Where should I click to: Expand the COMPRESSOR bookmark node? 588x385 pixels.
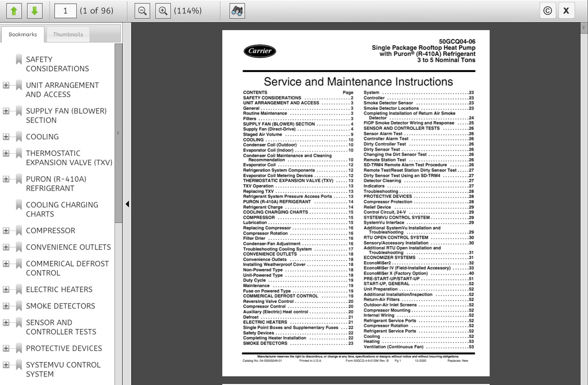coord(6,230)
